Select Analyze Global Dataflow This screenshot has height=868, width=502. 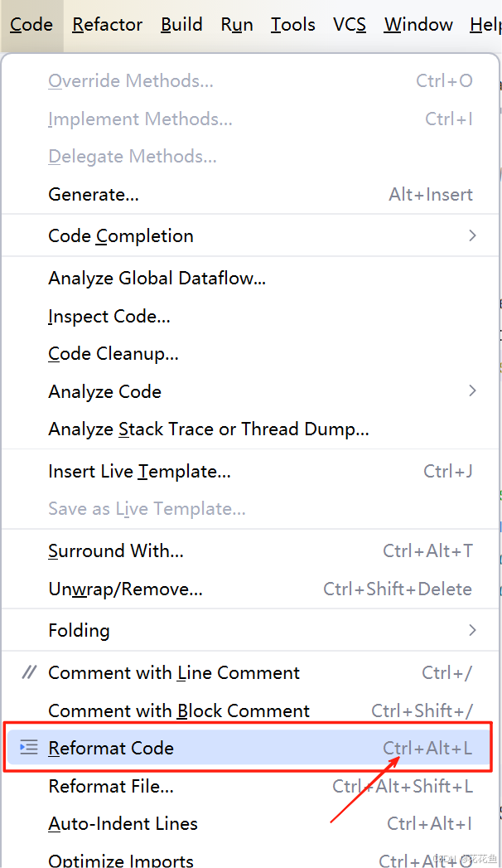coord(157,278)
